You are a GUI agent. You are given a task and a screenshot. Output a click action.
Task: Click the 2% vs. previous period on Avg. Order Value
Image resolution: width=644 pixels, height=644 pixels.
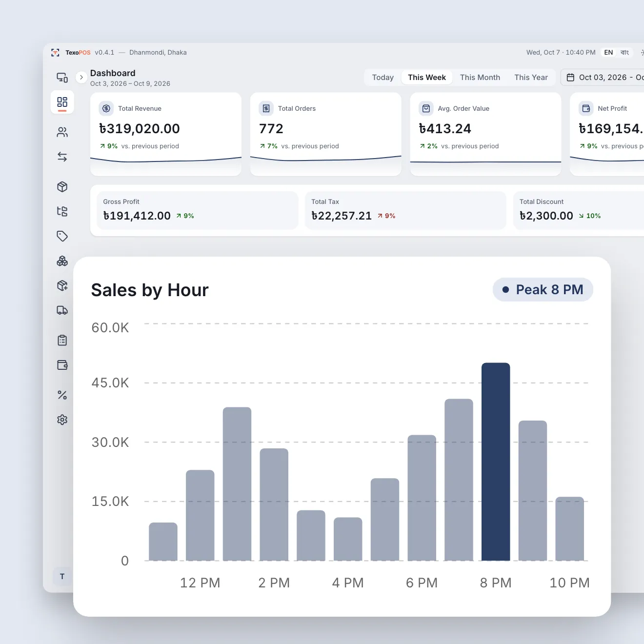[x=459, y=146]
